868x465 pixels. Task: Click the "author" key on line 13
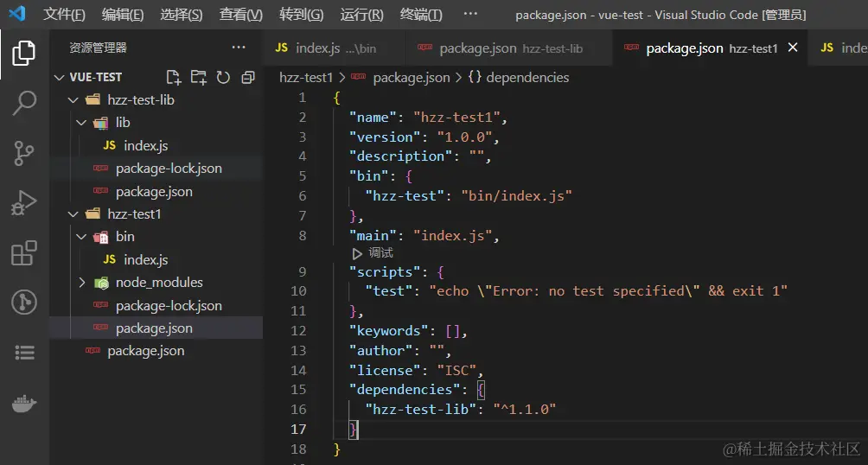click(381, 350)
